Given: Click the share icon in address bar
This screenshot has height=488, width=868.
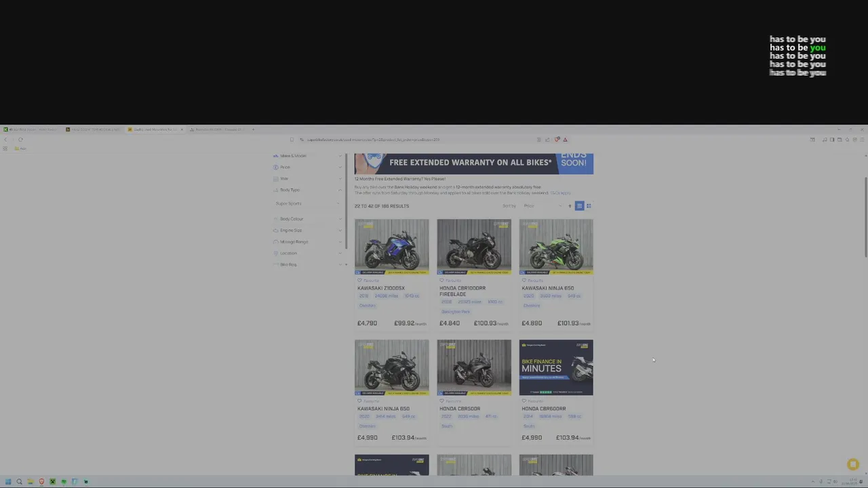Looking at the screenshot, I should coord(547,140).
